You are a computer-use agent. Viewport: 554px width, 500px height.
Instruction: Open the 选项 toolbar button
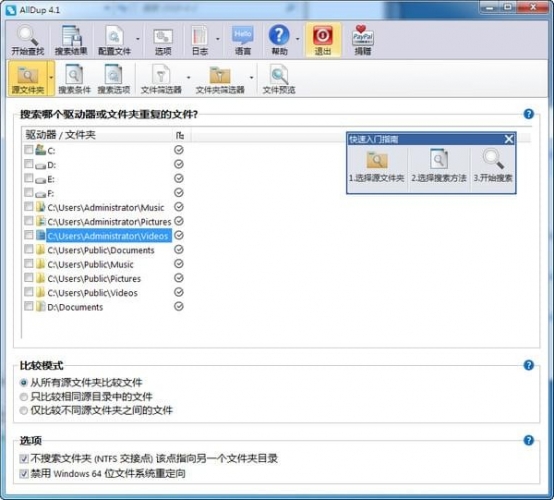tap(163, 40)
